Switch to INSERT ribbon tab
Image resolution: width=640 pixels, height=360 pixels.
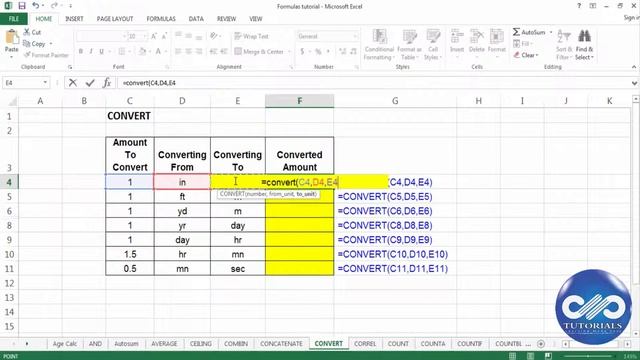pyautogui.click(x=74, y=19)
